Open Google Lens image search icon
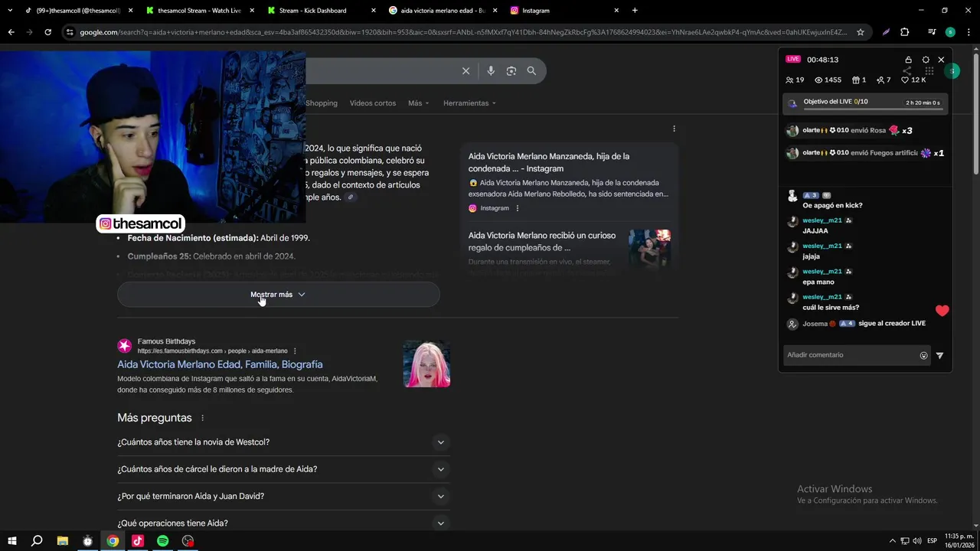 [x=511, y=71]
